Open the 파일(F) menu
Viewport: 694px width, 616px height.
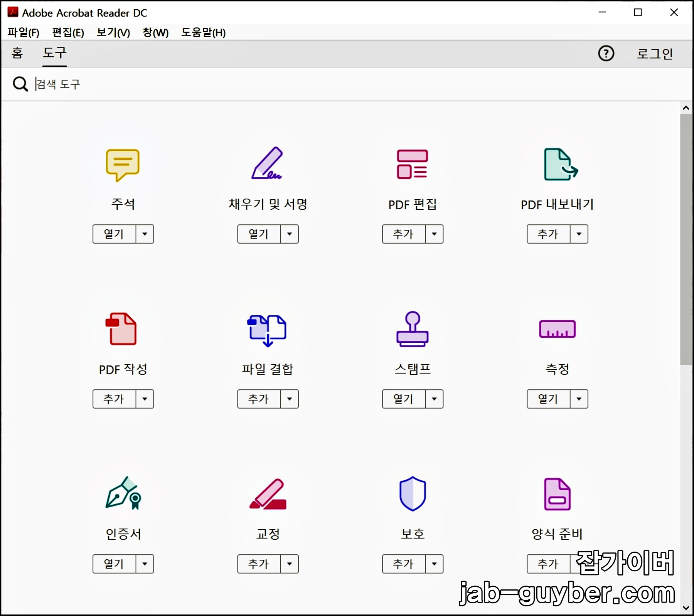pos(24,32)
